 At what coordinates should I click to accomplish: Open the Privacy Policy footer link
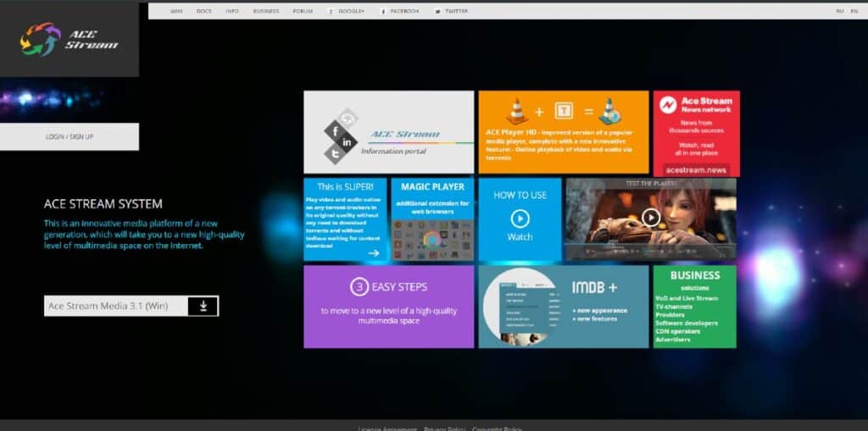(x=444, y=428)
